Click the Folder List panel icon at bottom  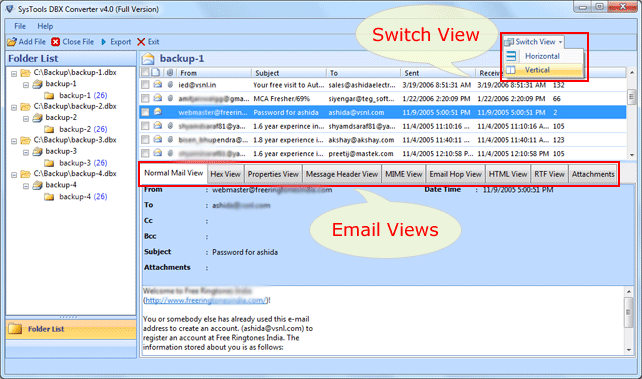coord(15,329)
